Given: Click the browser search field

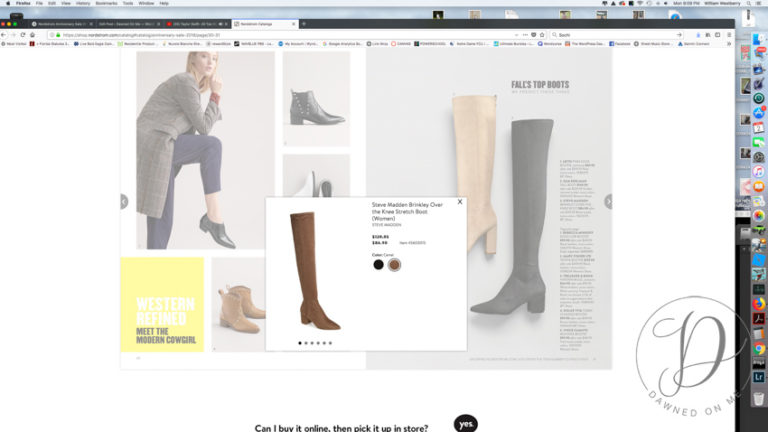Looking at the screenshot, I should [x=617, y=35].
